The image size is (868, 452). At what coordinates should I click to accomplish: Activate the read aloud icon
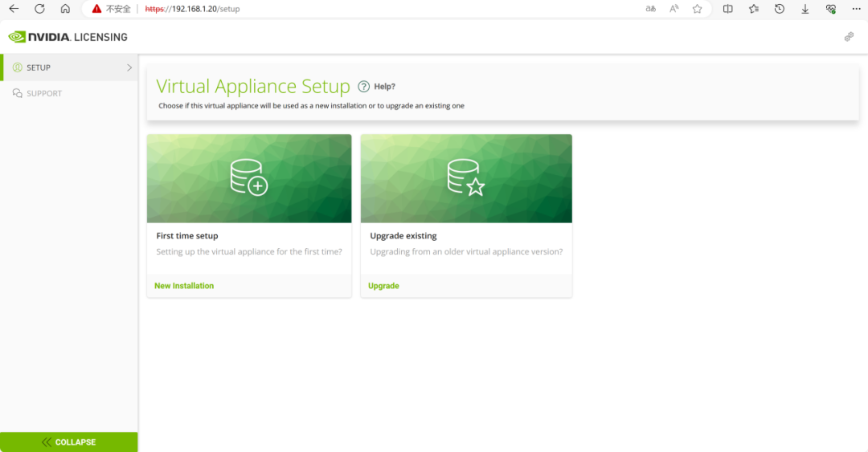[674, 9]
